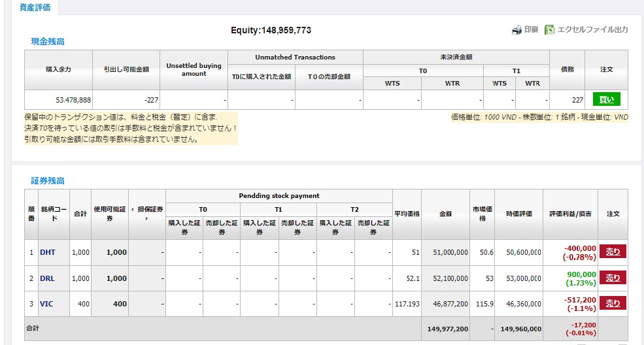Screen dimensions: 644x345
Task: Click 売り sell button for VIC
Action: pos(613,303)
